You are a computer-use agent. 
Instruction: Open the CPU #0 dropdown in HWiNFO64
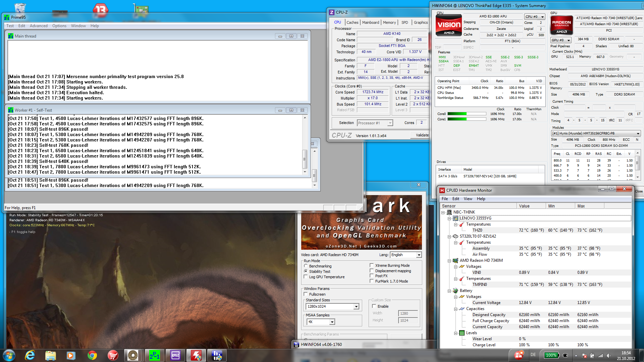[535, 17]
